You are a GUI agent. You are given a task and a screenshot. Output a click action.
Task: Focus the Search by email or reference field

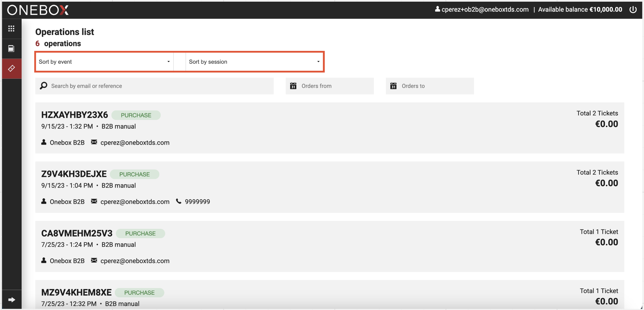[154, 86]
